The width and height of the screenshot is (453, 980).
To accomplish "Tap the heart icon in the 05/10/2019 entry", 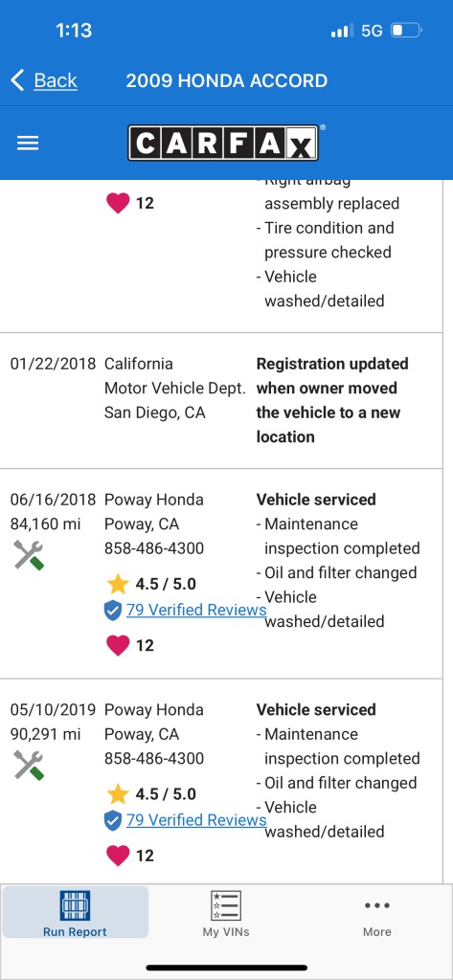I will [x=118, y=855].
